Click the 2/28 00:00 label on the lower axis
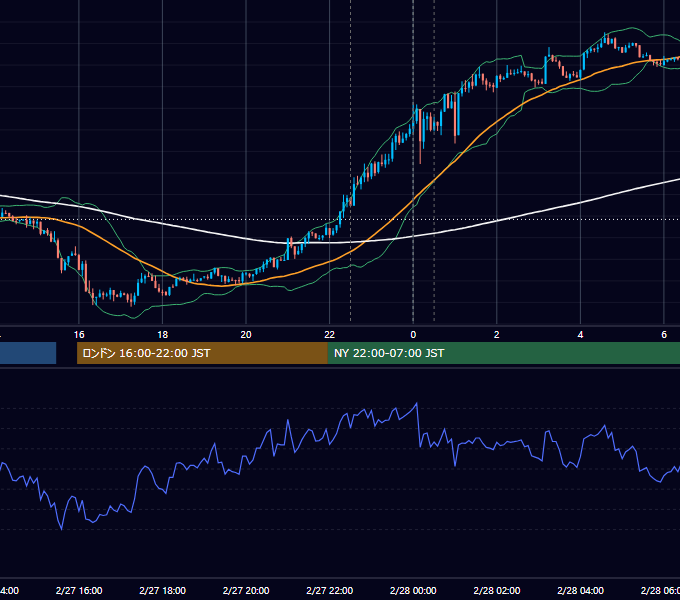The height and width of the screenshot is (600, 680). (x=413, y=590)
